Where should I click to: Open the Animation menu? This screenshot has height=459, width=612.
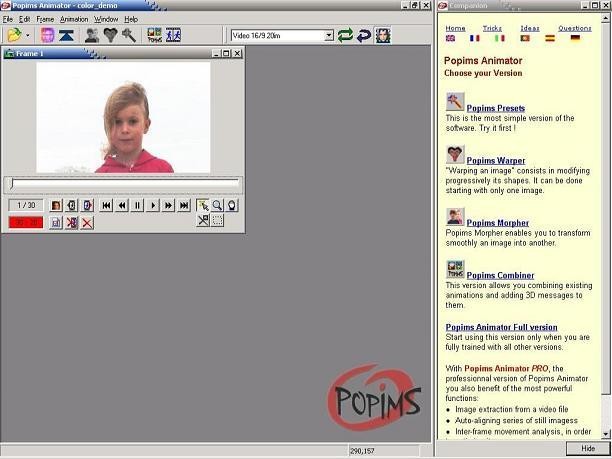click(x=74, y=19)
